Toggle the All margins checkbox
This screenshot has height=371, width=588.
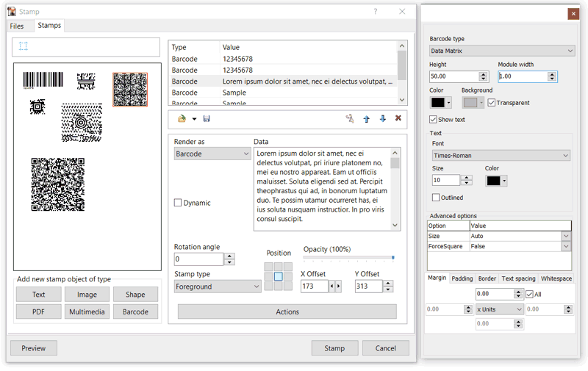click(529, 294)
